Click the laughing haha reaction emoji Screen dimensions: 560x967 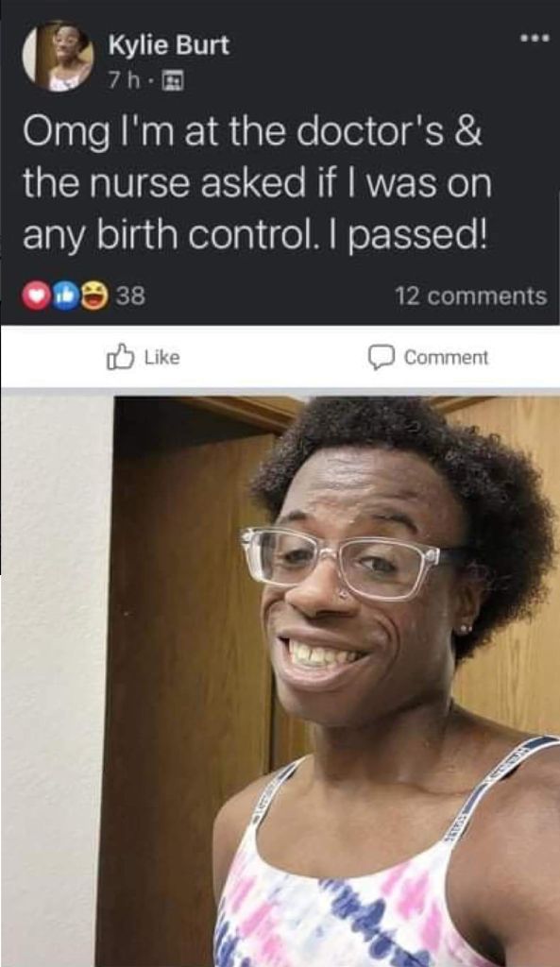pyautogui.click(x=93, y=296)
